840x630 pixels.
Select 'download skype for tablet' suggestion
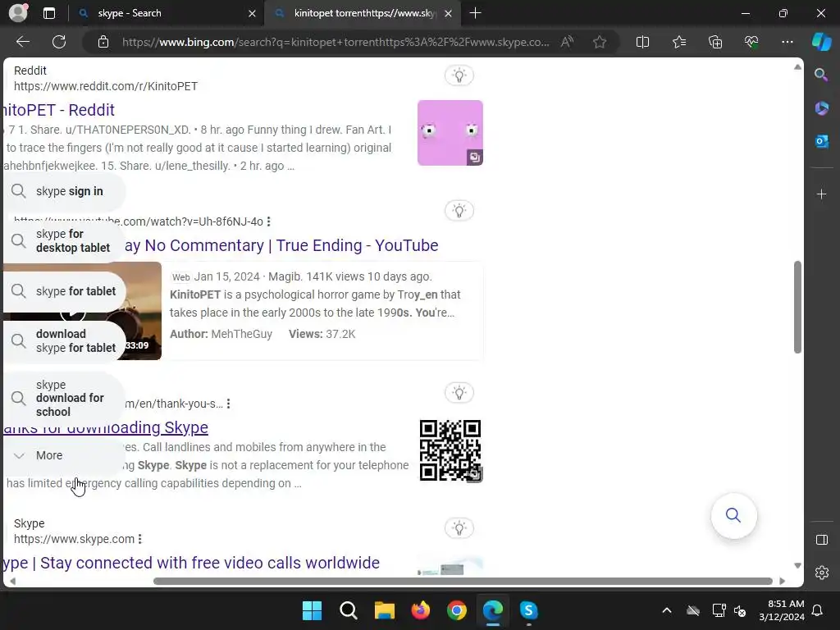(64, 340)
